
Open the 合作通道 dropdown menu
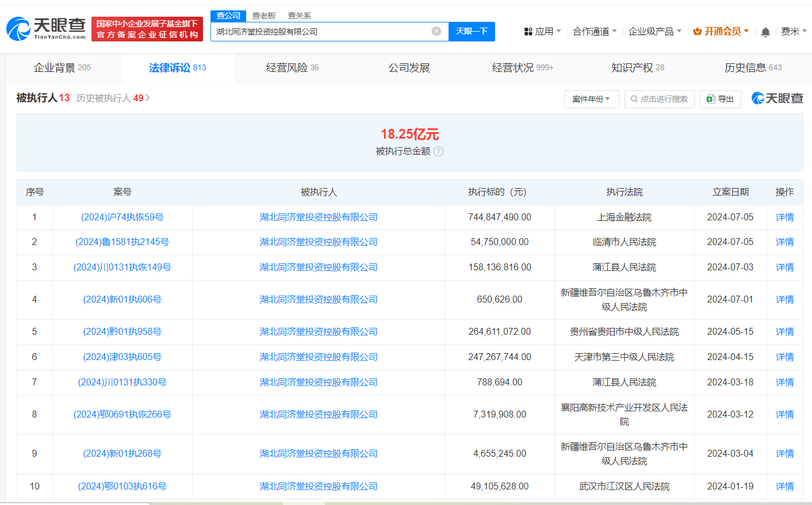coord(595,31)
